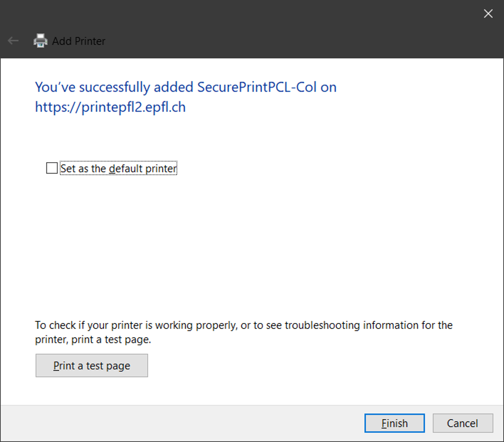Screen dimensions: 504x442
Task: Click the 'troubleshooting information' words in description
Action: tap(355, 325)
